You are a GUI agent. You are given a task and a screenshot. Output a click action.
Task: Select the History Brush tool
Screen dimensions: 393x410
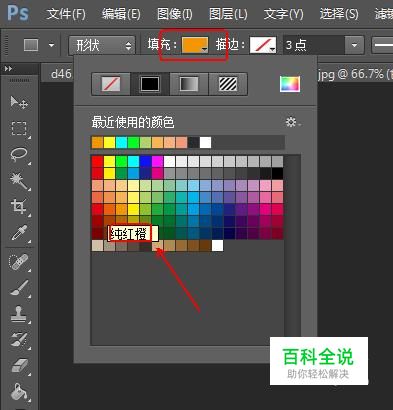[x=19, y=340]
